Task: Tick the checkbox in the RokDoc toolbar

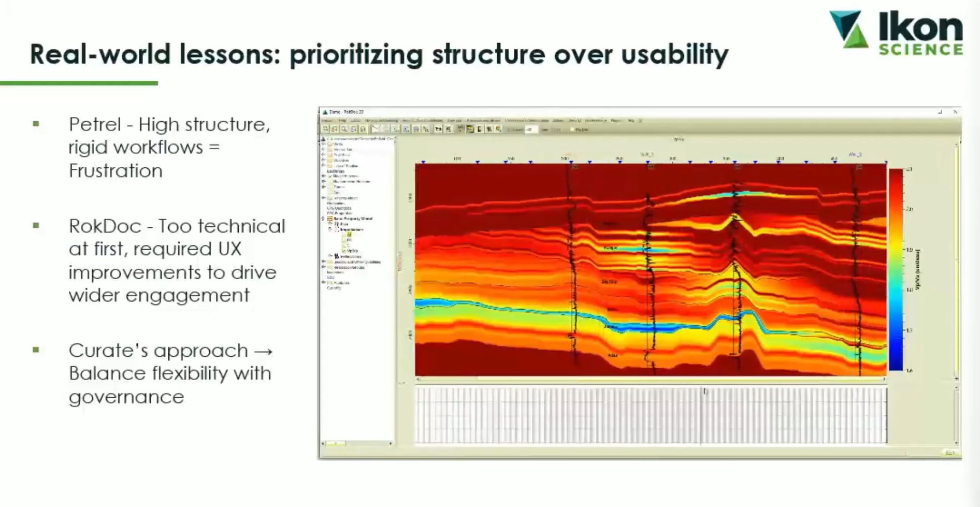Action: 572,129
